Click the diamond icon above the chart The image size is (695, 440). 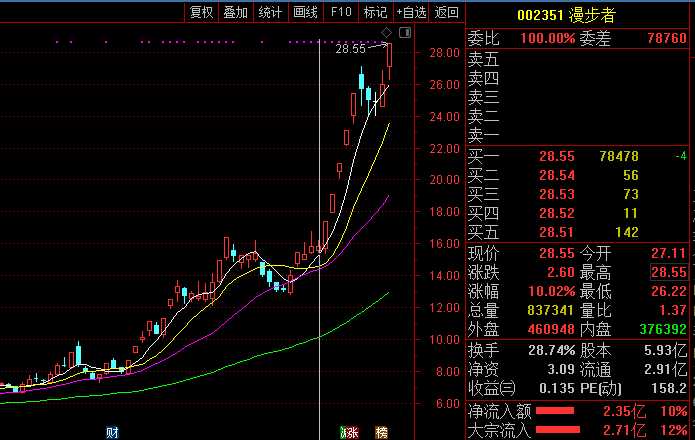pyautogui.click(x=386, y=35)
